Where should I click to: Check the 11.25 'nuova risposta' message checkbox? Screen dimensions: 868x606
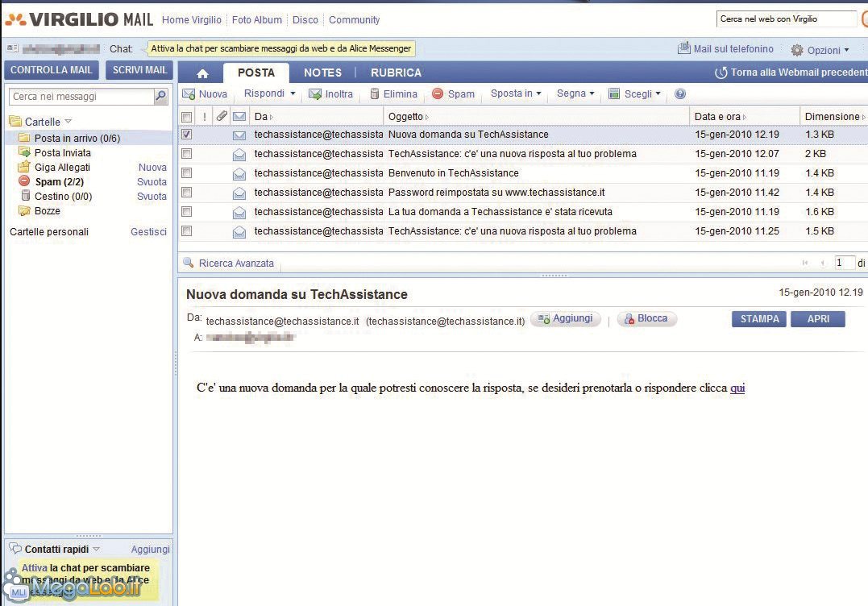pos(186,230)
